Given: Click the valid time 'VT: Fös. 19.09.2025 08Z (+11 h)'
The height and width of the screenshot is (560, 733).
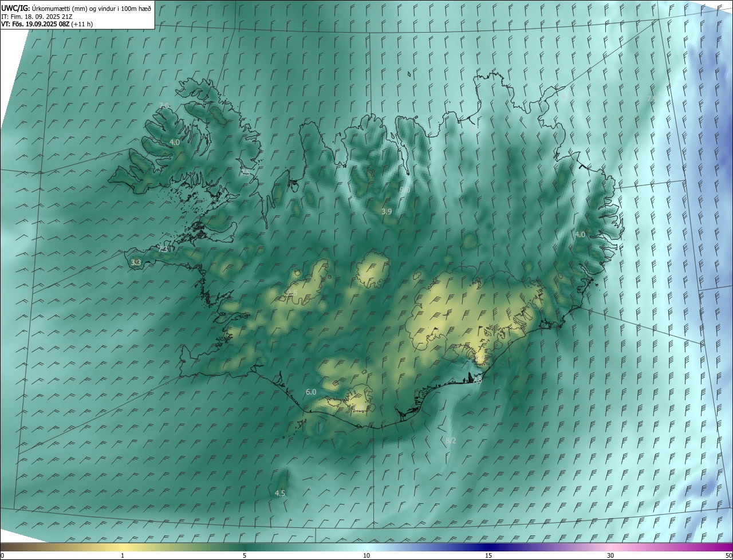Looking at the screenshot, I should 47,24.
